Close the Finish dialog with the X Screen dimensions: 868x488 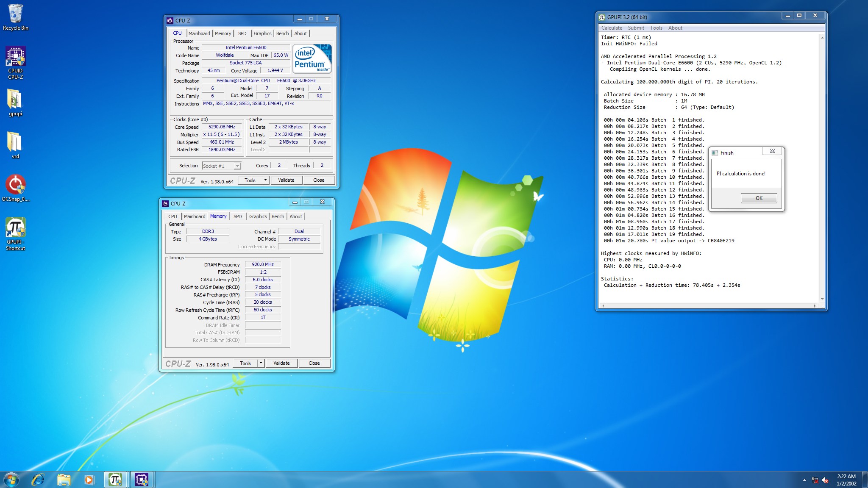[x=772, y=151]
